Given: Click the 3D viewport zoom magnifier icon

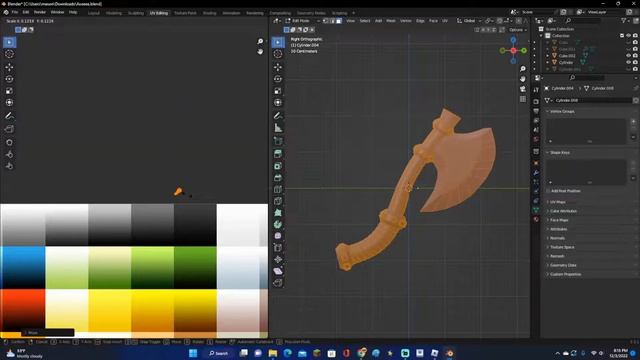Looking at the screenshot, I should 523,69.
